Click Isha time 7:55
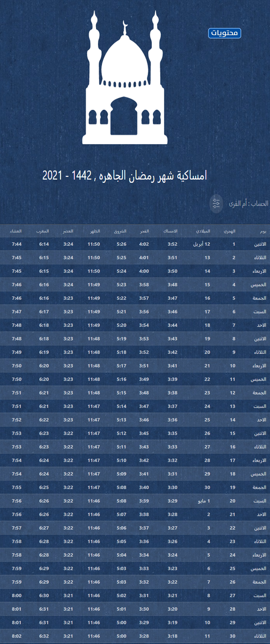The image size is (270, 644). 17,488
